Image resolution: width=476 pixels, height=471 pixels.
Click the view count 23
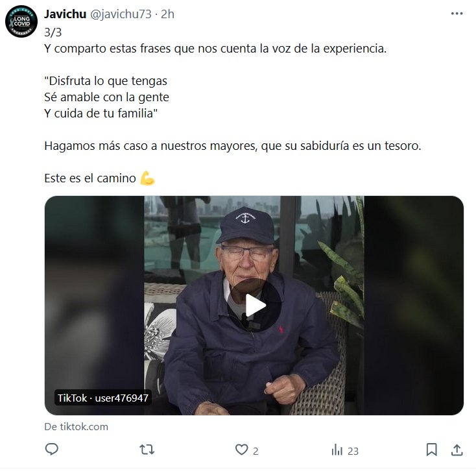353,452
